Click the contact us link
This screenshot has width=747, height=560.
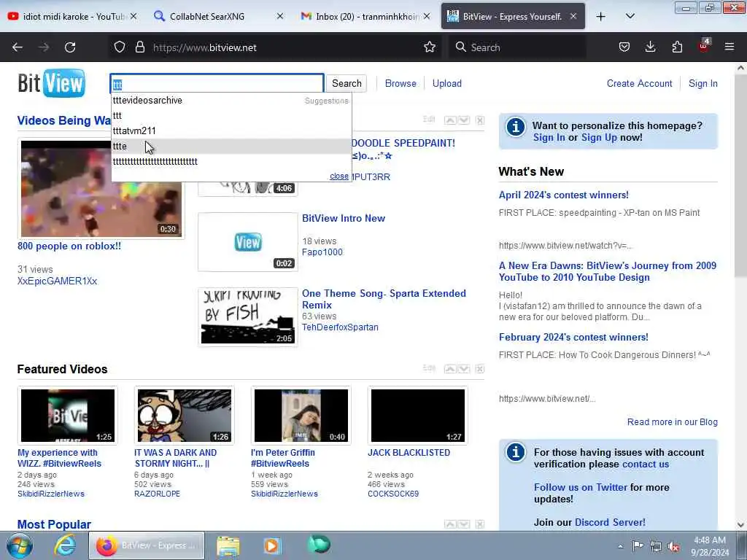(646, 464)
